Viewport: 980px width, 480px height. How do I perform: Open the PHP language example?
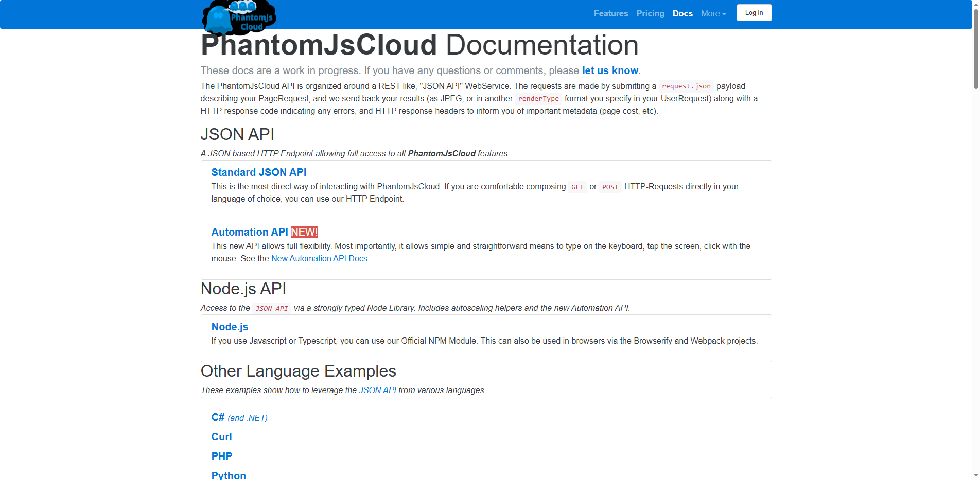click(222, 456)
